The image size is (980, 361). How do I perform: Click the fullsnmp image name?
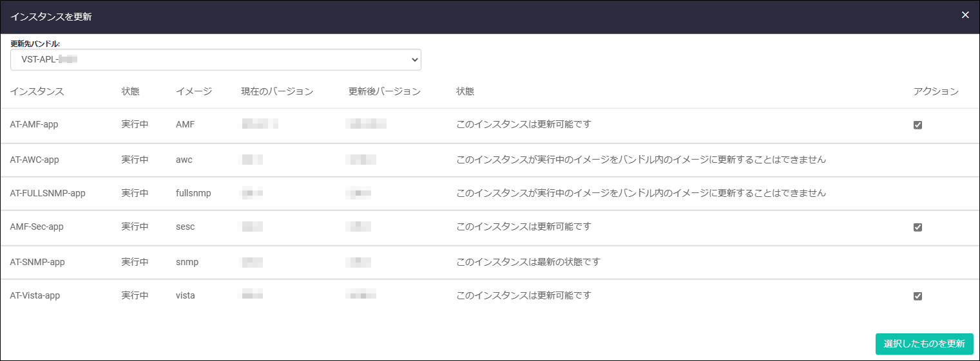193,193
